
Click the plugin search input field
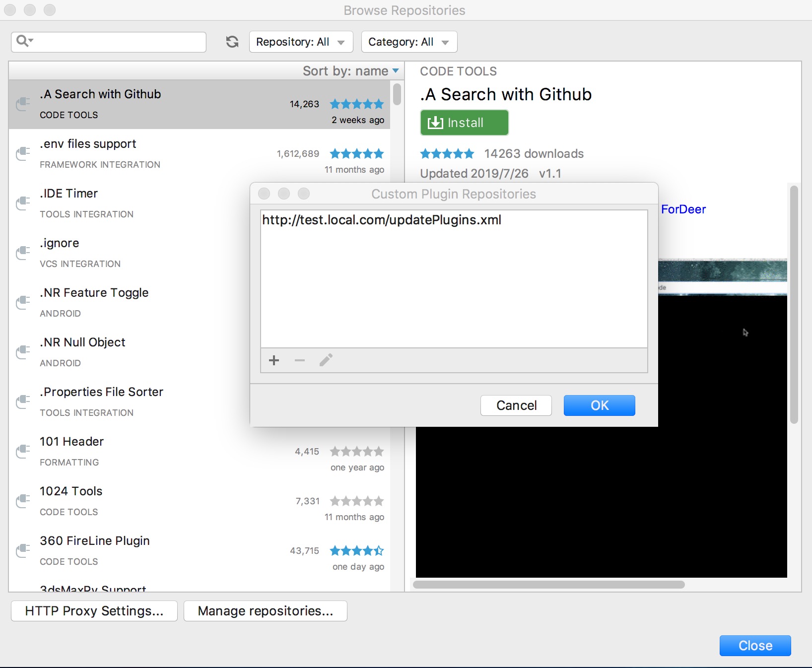109,42
